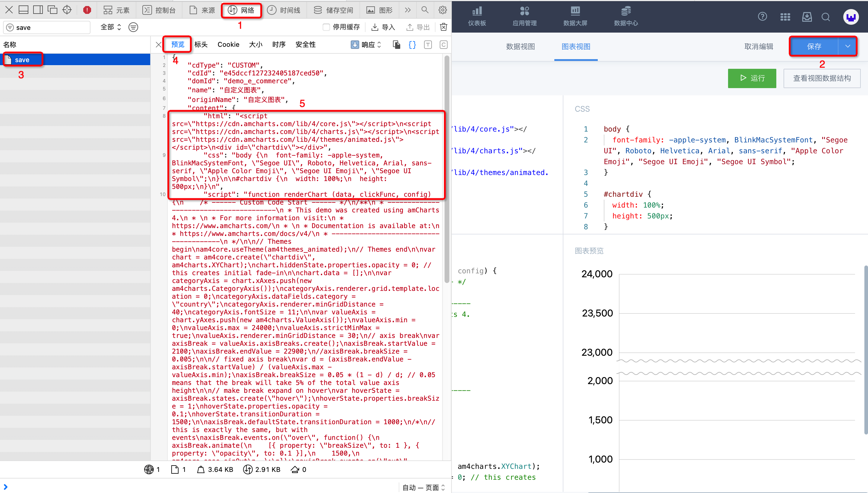The width and height of the screenshot is (868, 493).
Task: Toggle the code coverage C icon
Action: 443,45
